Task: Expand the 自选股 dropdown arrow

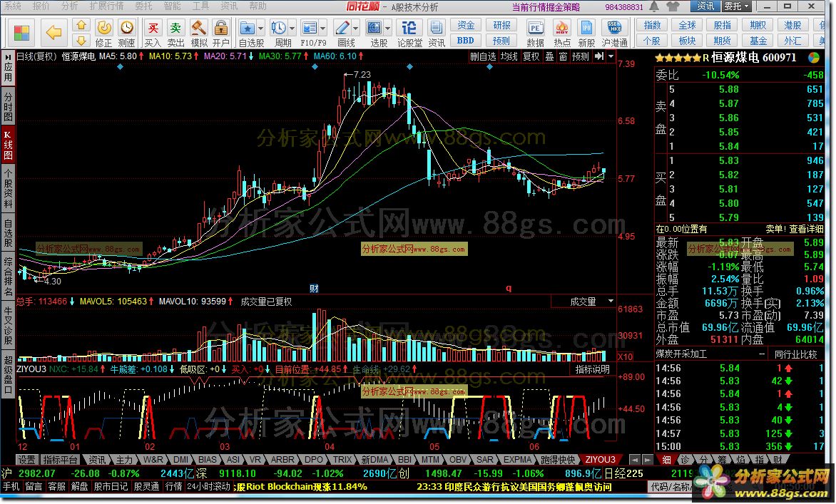Action: pyautogui.click(x=261, y=28)
